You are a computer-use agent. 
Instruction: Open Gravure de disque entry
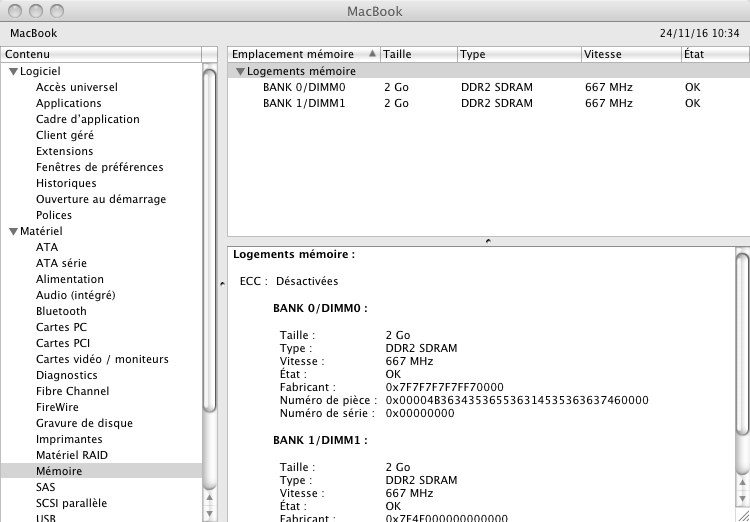(84, 423)
